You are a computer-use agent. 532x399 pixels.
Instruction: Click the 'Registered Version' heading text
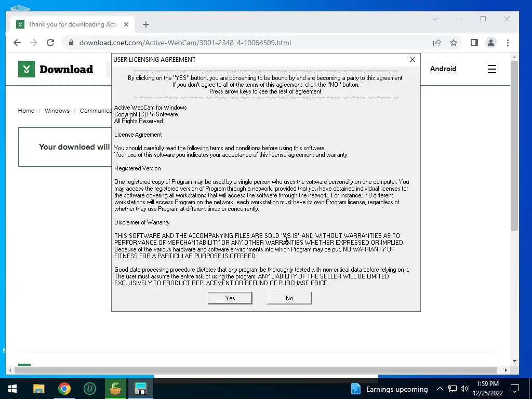(137, 168)
